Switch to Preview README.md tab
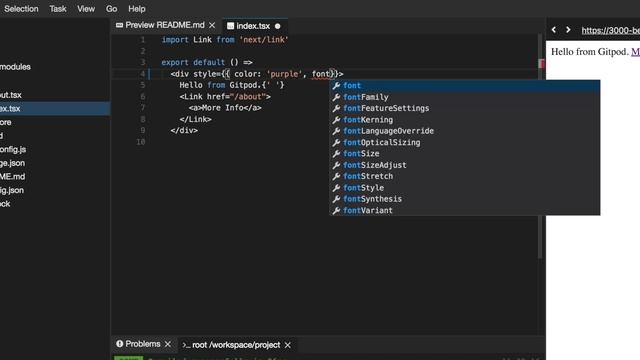This screenshot has width=640, height=360. (165, 25)
